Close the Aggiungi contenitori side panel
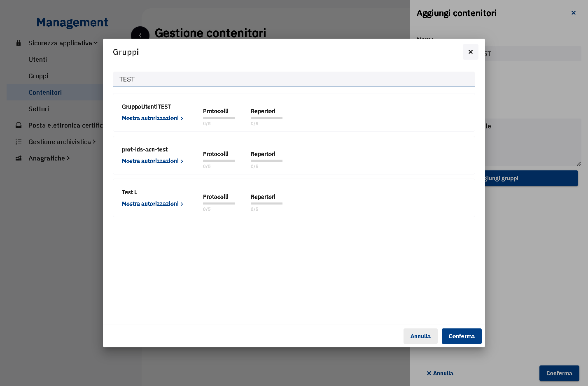 [573, 13]
